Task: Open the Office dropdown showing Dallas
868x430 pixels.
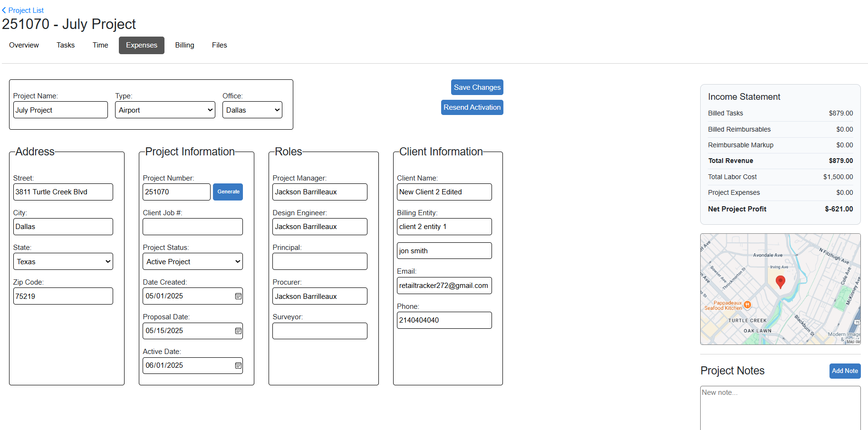Action: tap(252, 110)
